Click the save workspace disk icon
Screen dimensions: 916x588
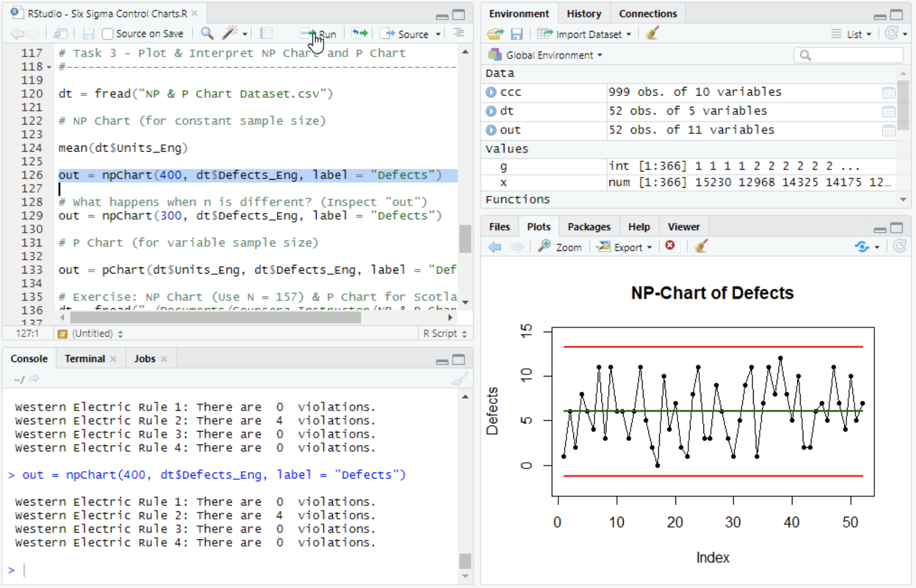coord(516,35)
